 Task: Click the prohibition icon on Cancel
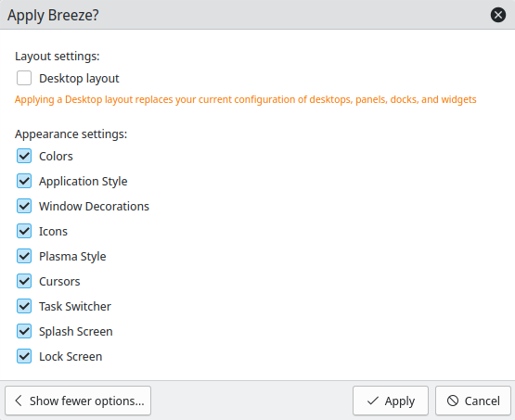453,401
